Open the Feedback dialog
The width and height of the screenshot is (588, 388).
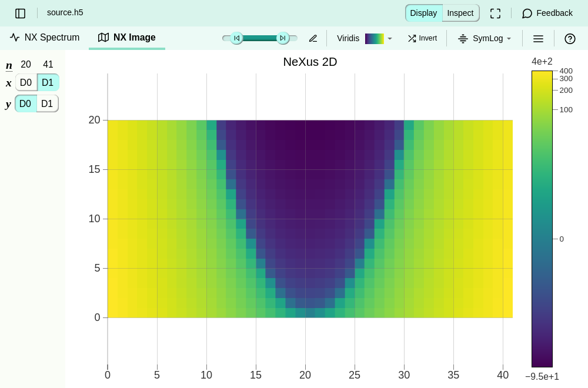pos(547,14)
